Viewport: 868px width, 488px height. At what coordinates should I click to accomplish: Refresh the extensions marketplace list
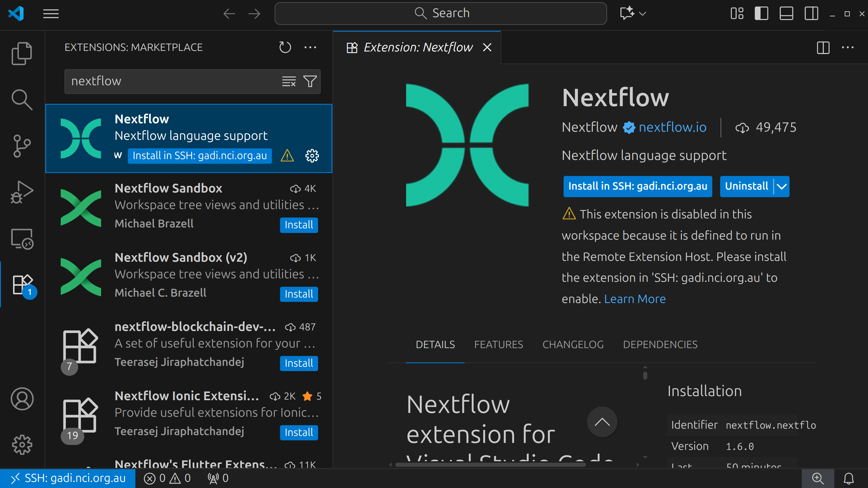[x=285, y=47]
